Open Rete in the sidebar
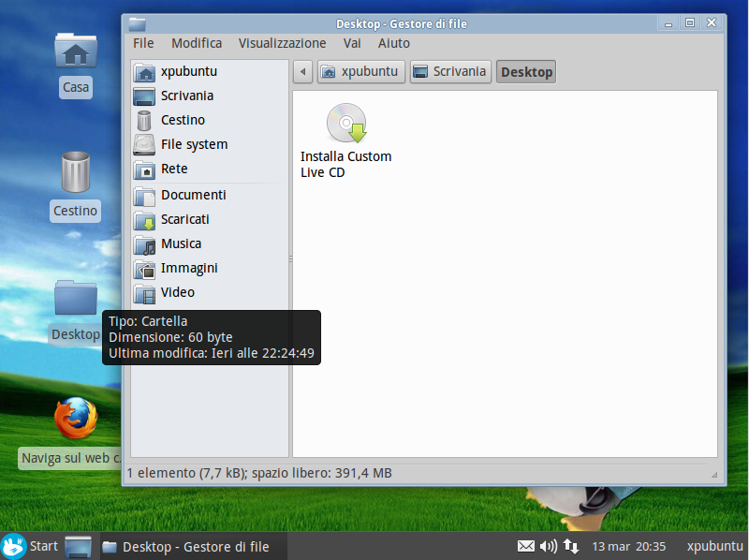The image size is (749, 560). pos(210,169)
